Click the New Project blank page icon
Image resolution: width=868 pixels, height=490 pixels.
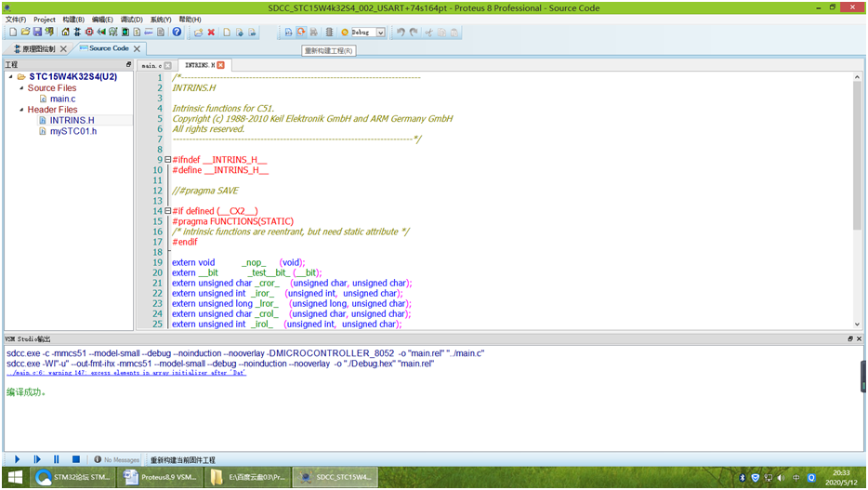coord(12,33)
